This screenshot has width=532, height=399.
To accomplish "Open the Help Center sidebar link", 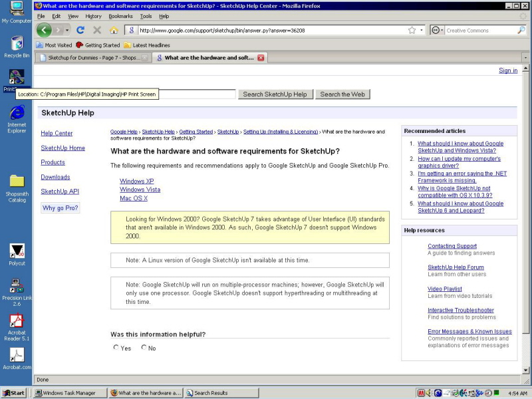I will (x=57, y=134).
